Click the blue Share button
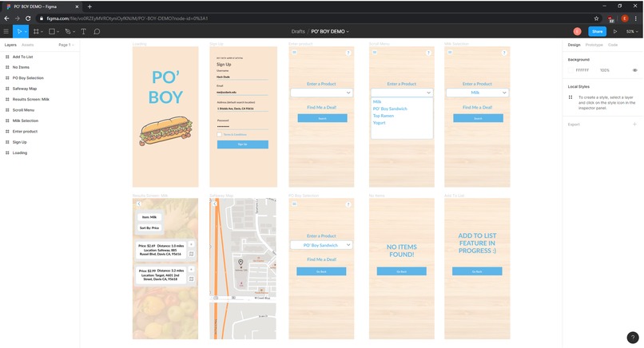Image resolution: width=644 pixels, height=348 pixels. click(597, 31)
